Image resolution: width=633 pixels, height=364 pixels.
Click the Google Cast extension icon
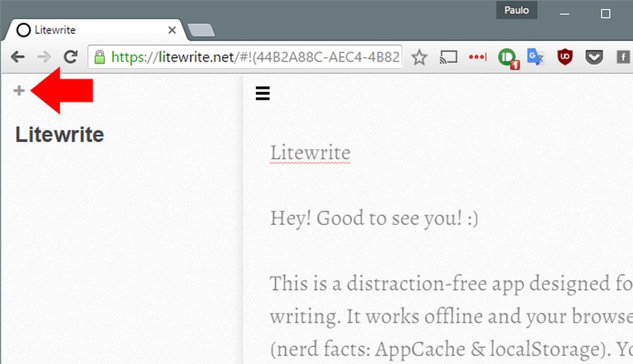[448, 57]
